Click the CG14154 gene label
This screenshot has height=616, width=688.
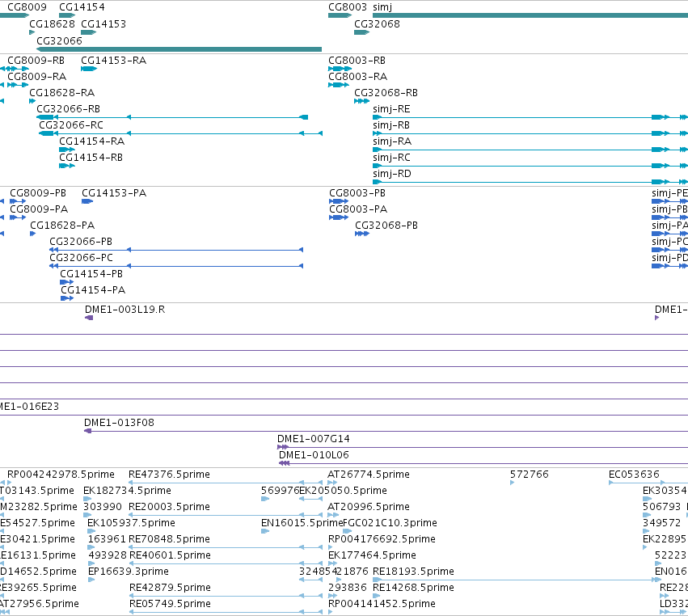(x=82, y=7)
